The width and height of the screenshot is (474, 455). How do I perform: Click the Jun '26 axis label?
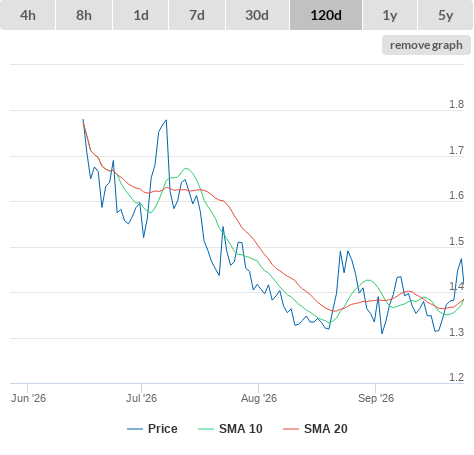[28, 398]
